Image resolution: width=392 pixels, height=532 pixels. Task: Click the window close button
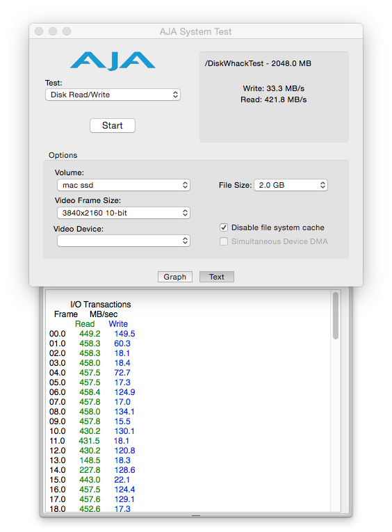tap(39, 31)
